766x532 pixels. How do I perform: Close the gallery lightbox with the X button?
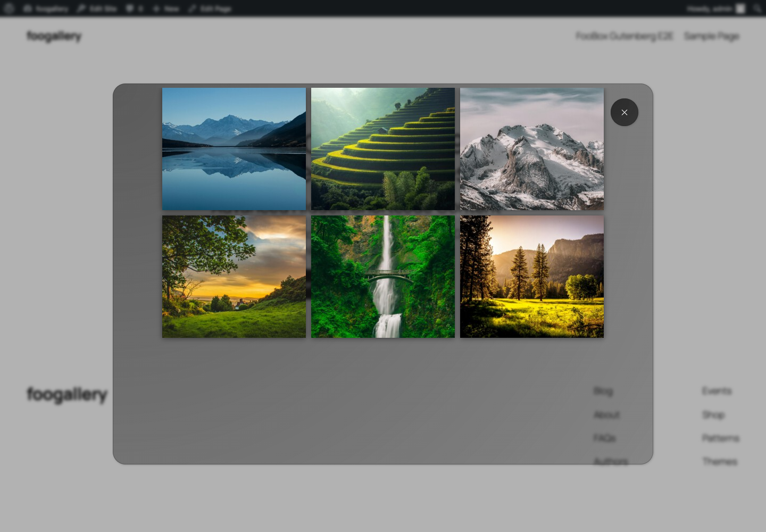(625, 112)
